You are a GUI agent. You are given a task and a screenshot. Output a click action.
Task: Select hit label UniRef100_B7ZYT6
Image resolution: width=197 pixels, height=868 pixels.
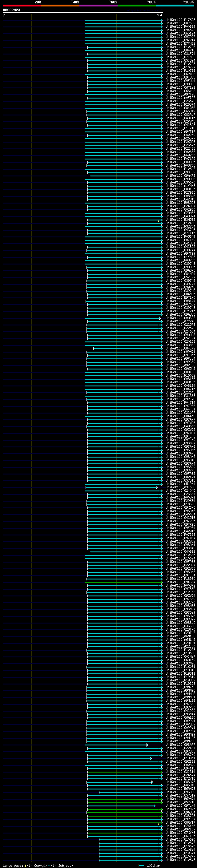point(180,779)
